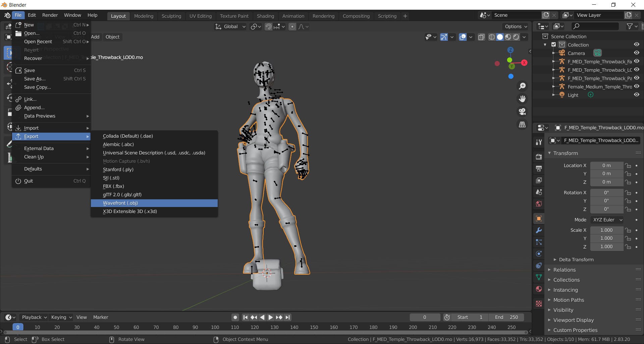Open the Keying popover in timeline

61,317
